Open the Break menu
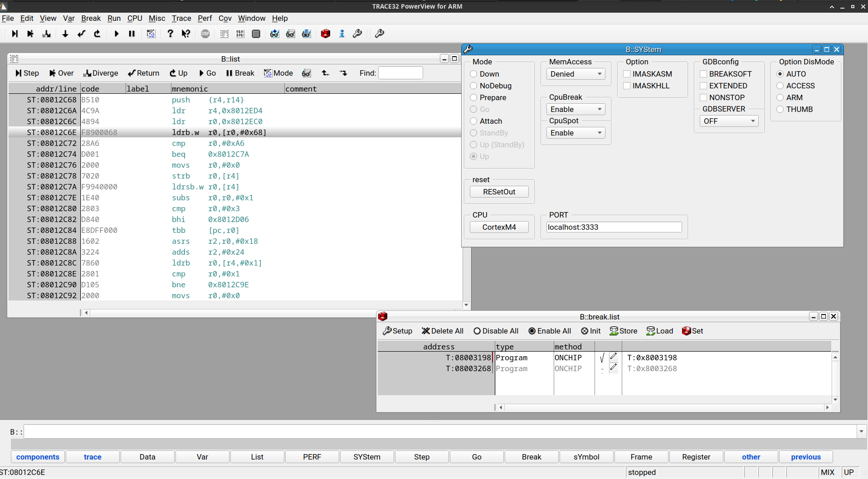The width and height of the screenshot is (868, 479). click(91, 18)
